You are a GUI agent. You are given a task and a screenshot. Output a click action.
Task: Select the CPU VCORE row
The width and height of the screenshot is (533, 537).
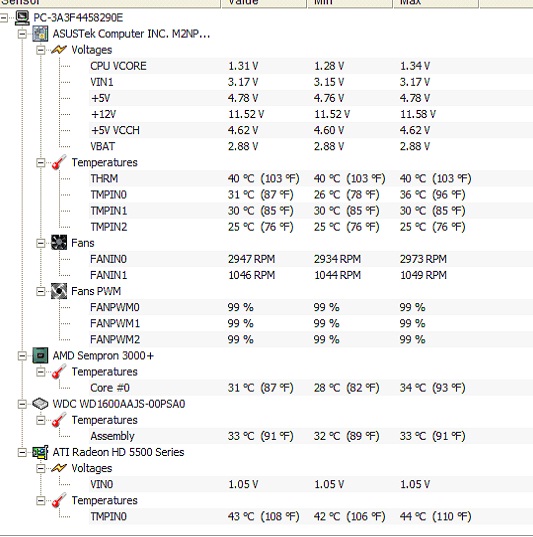[x=311, y=66]
